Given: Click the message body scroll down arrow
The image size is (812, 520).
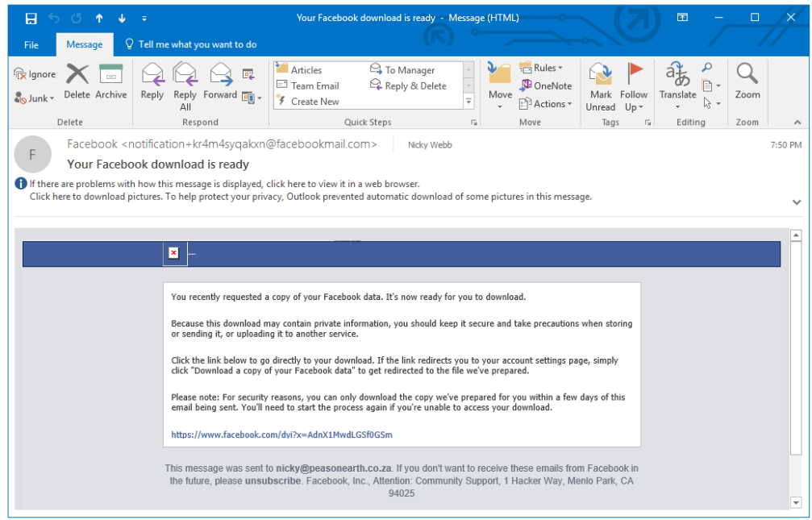Looking at the screenshot, I should coord(796,502).
